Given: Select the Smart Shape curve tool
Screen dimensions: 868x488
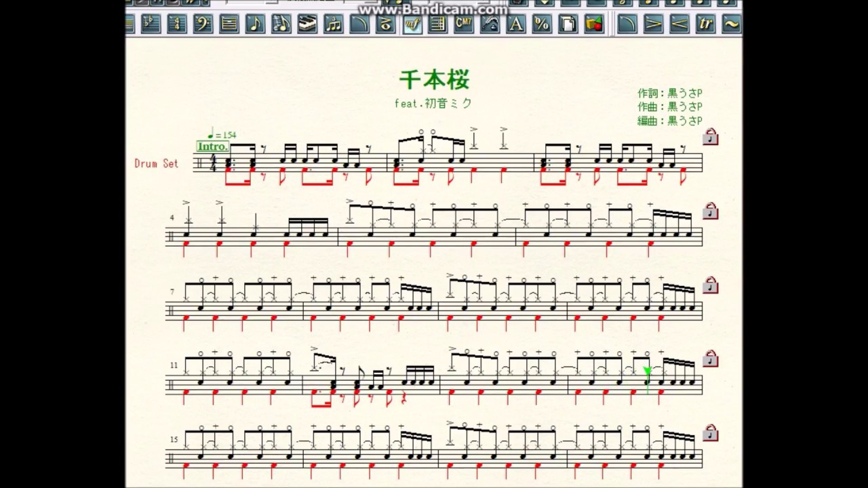Looking at the screenshot, I should point(359,24).
